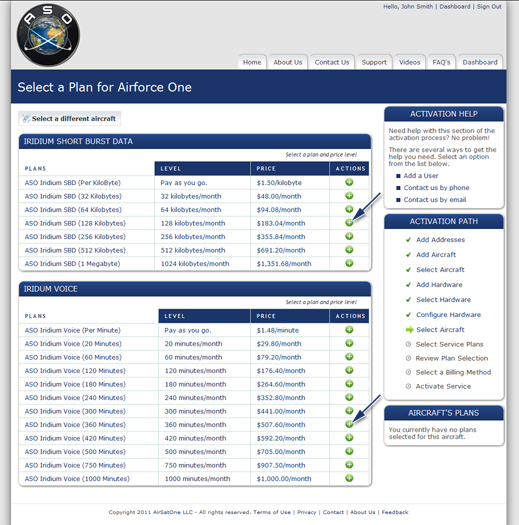Open the Contact Us tab
Viewport: 519px width, 525px height.
332,62
